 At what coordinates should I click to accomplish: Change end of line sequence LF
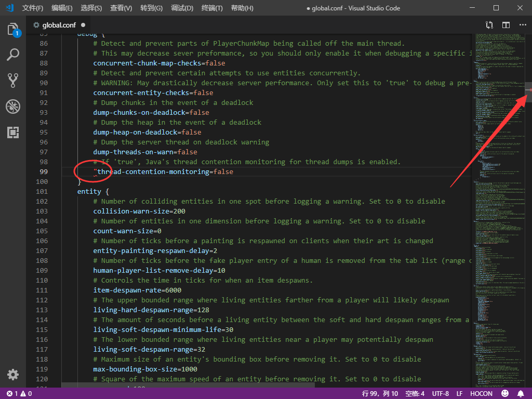460,393
